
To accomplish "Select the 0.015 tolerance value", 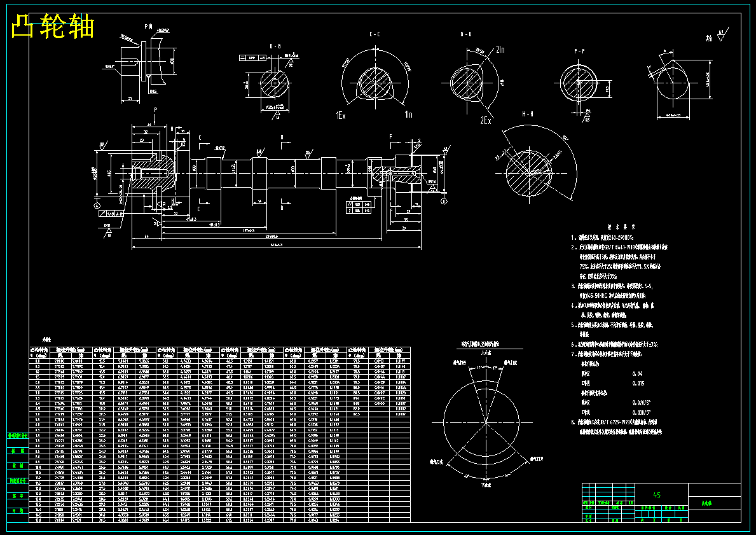I will [639, 384].
